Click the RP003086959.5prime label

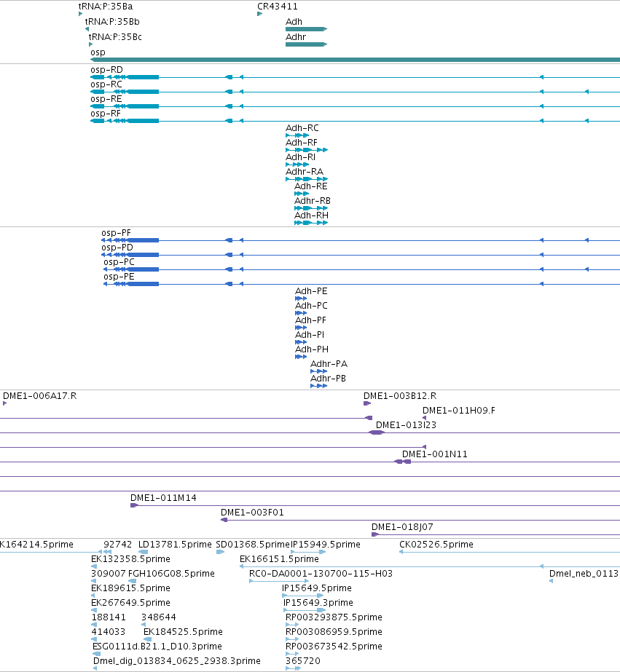[x=334, y=632]
